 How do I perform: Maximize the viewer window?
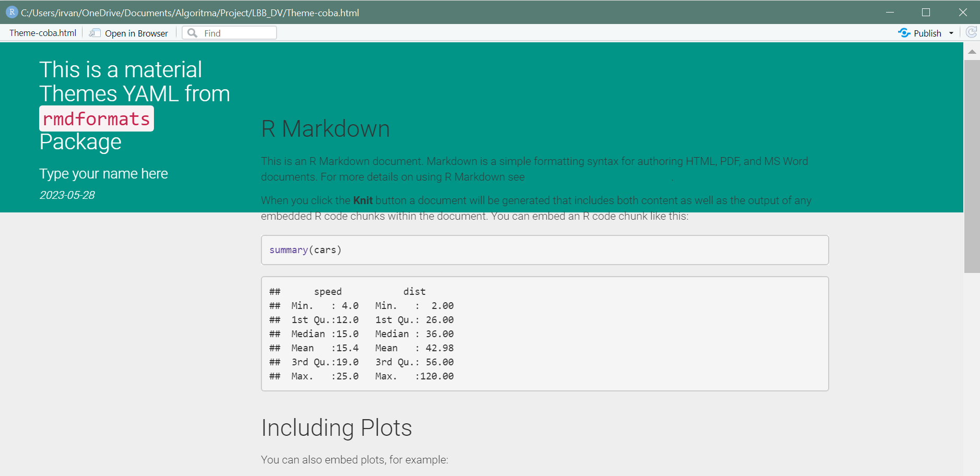point(926,12)
